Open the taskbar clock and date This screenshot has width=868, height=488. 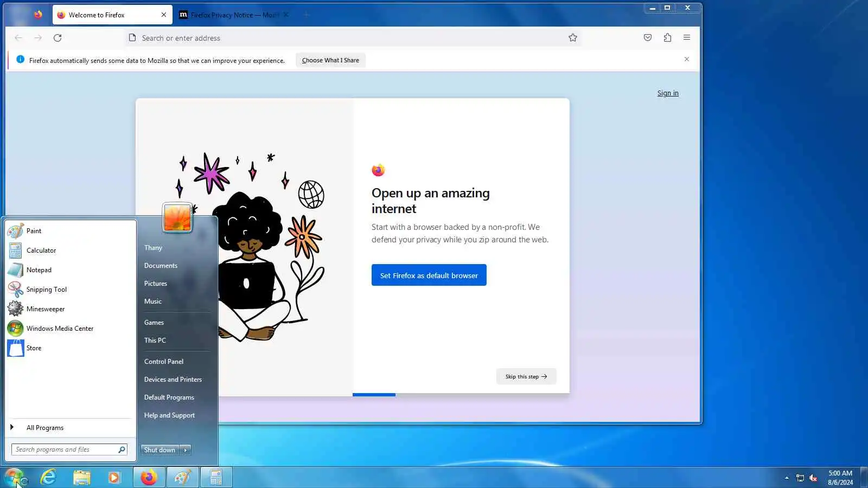click(840, 478)
